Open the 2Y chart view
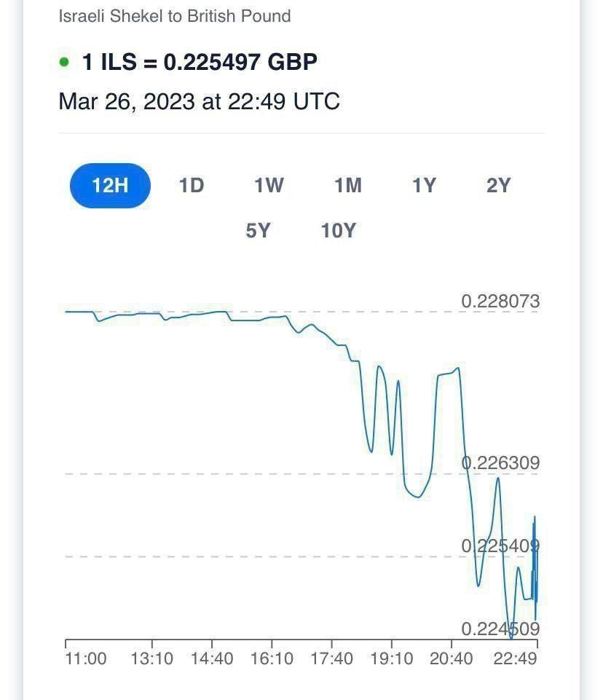The image size is (603, 700). (x=499, y=186)
